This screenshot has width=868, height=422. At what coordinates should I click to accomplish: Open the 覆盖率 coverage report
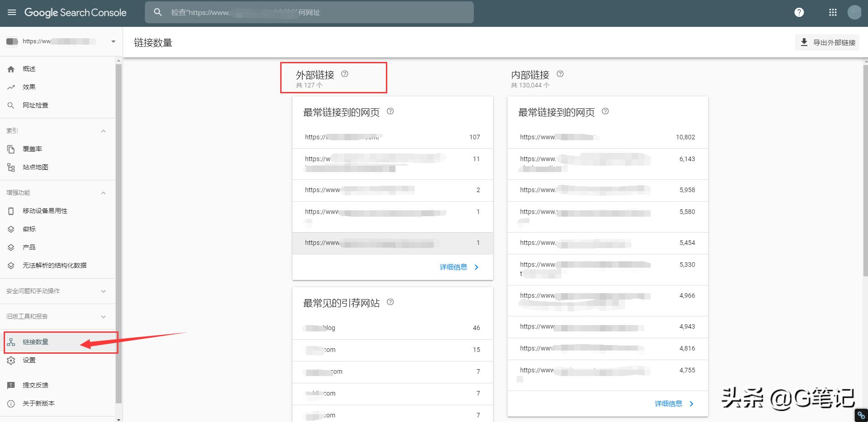(x=10, y=149)
